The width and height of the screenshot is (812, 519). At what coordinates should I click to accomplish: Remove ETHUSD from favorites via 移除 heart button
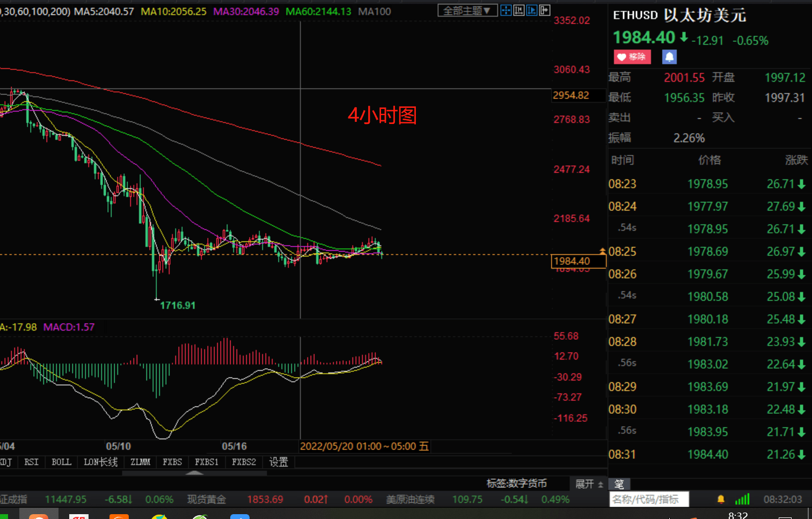(x=632, y=57)
